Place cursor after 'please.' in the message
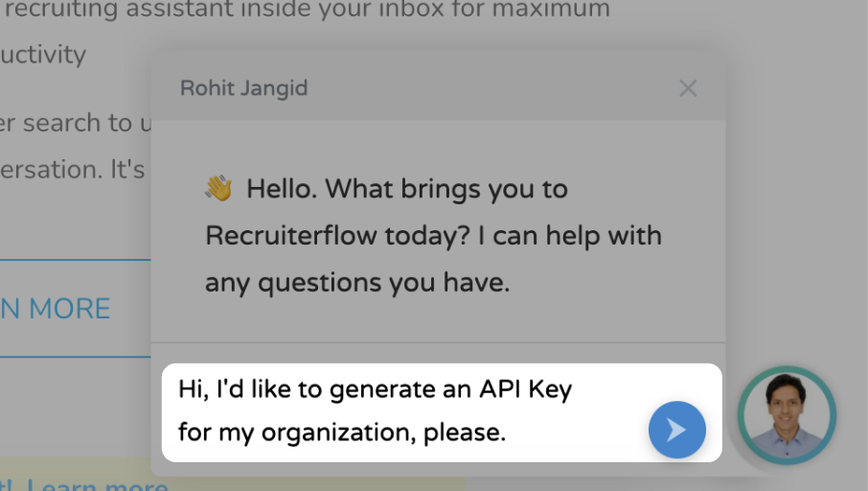 [507, 433]
